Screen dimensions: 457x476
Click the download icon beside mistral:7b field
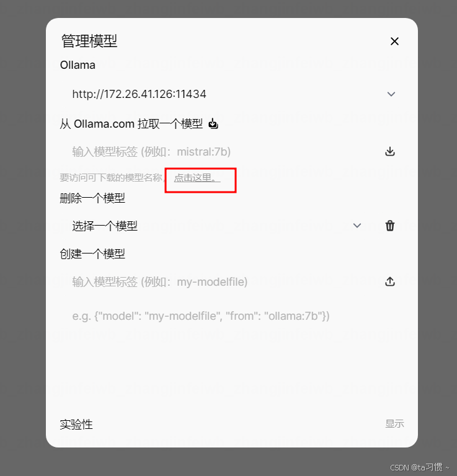point(390,151)
